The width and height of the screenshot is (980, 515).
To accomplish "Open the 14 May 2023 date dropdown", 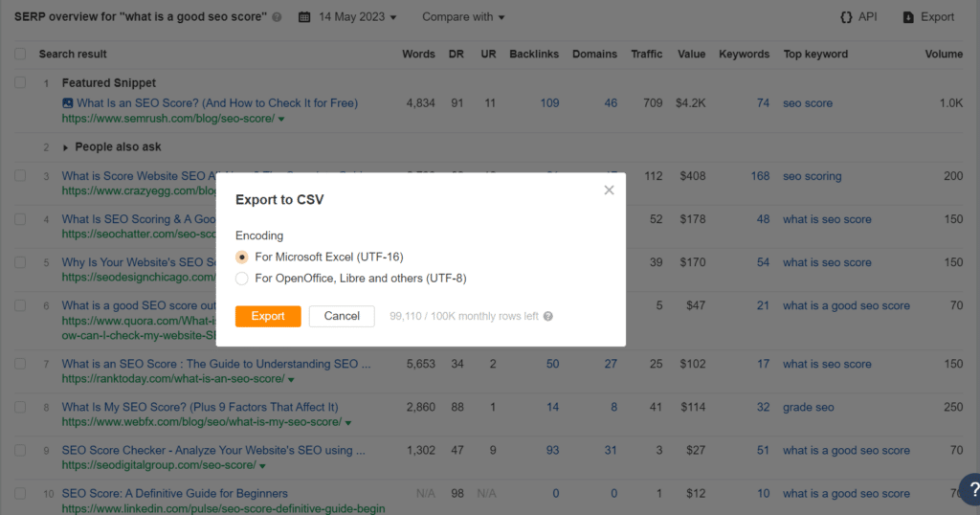I will tap(357, 17).
